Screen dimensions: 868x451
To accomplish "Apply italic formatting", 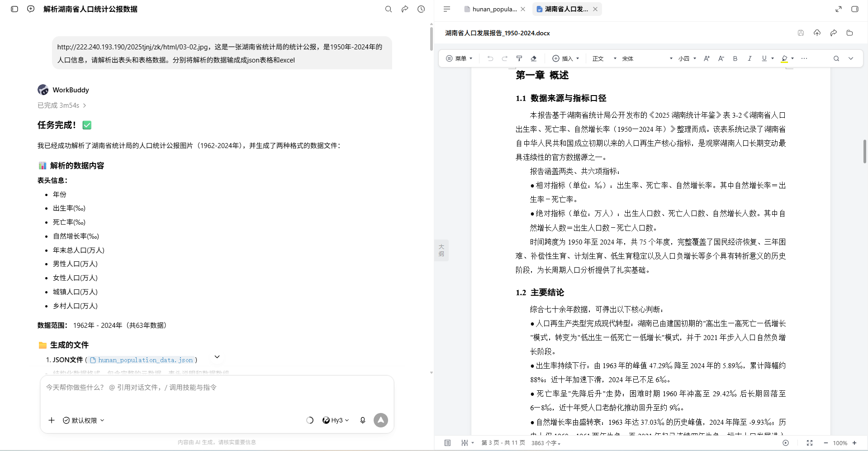I will (x=749, y=58).
